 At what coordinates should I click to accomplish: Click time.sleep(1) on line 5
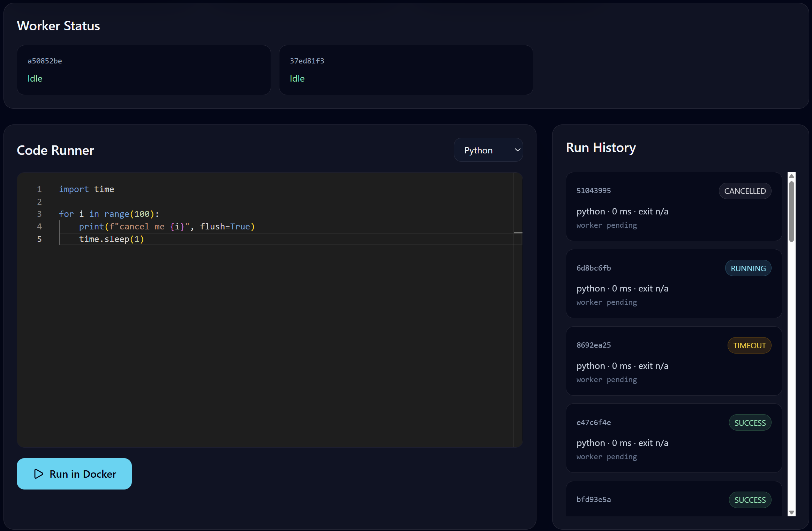pyautogui.click(x=111, y=239)
